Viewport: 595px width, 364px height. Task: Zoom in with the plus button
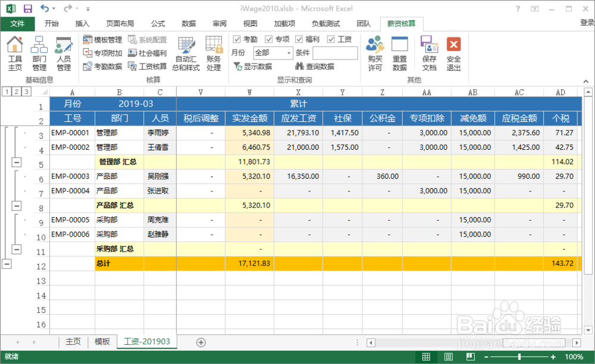[x=553, y=357]
